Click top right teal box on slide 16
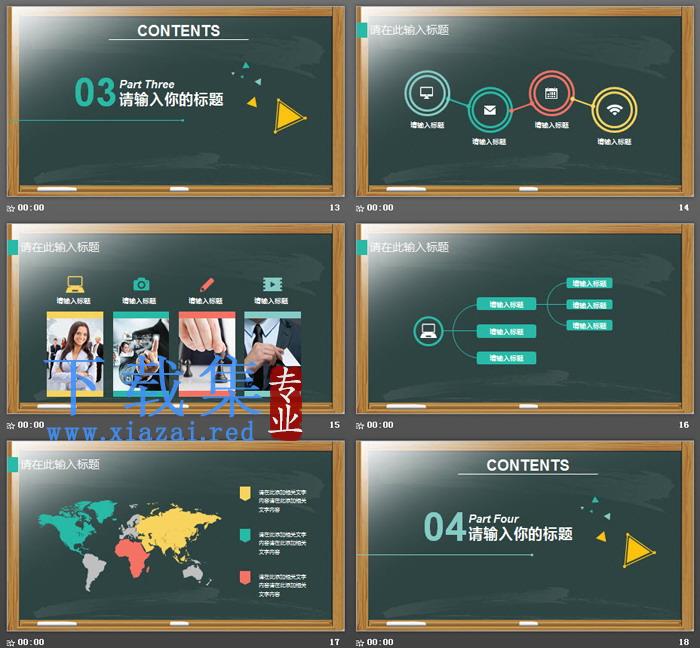The width and height of the screenshot is (700, 648). 589,283
